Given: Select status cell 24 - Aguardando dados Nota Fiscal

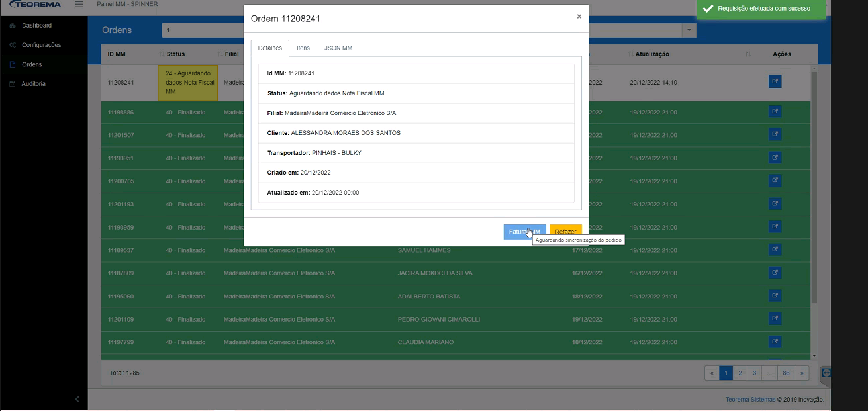Looking at the screenshot, I should pyautogui.click(x=187, y=83).
